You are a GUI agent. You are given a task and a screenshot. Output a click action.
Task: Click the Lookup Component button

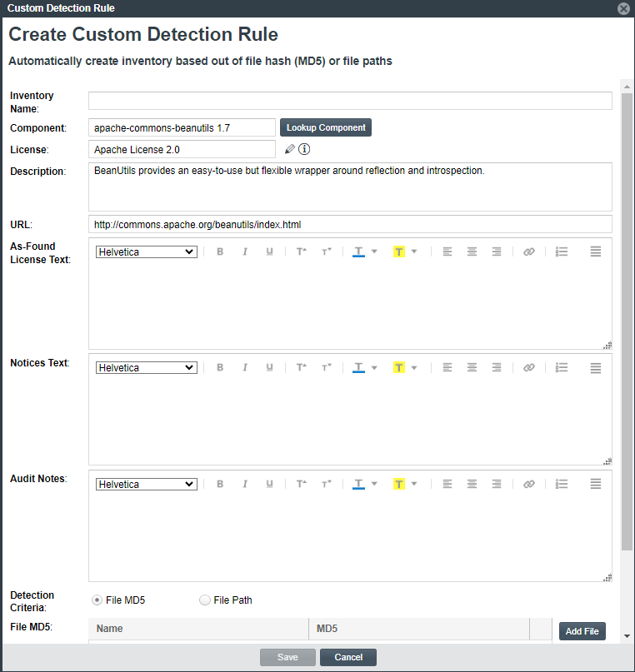click(x=325, y=127)
